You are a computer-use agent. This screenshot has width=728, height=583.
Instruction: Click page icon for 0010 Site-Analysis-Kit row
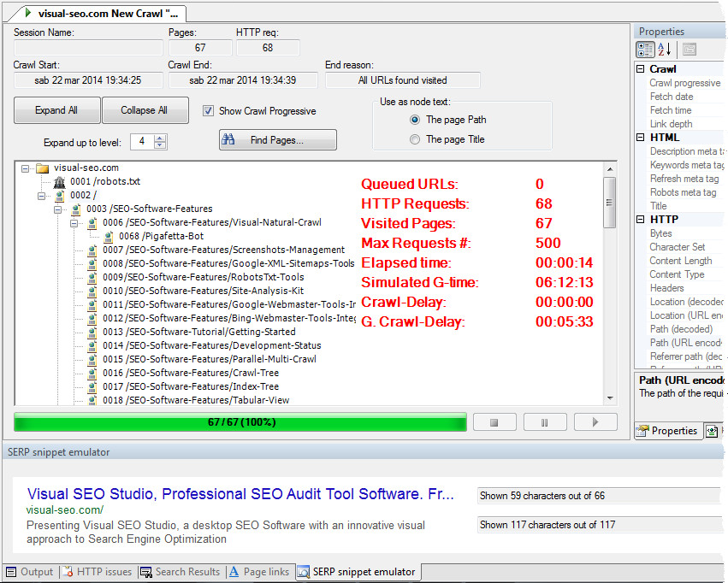[x=92, y=291]
